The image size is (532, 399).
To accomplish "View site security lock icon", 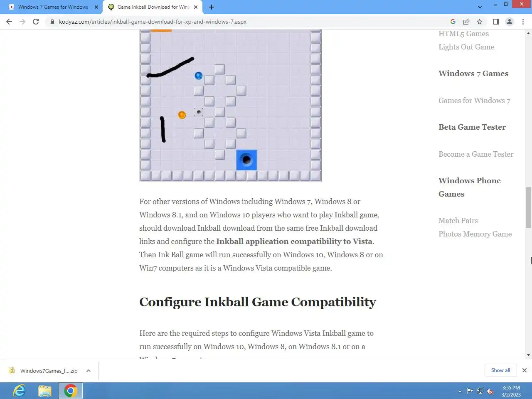I will tap(52, 22).
